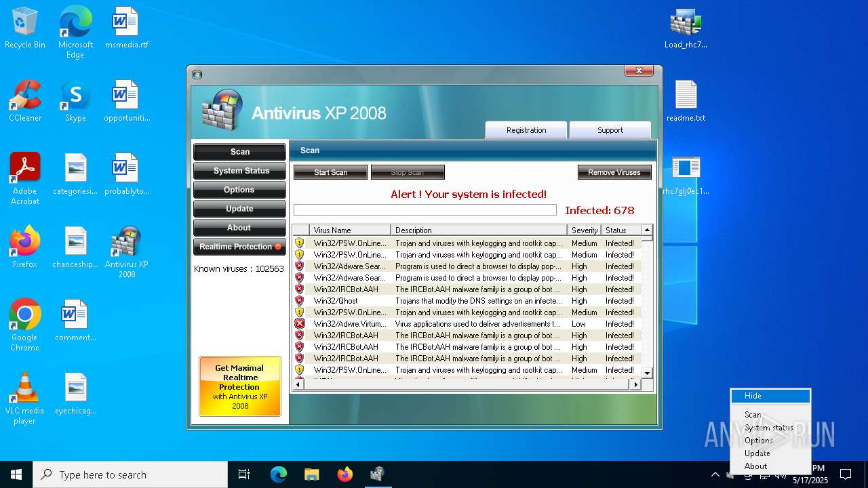Choose Update in tray context menu
Screen dimensions: 868x488
point(770,453)
